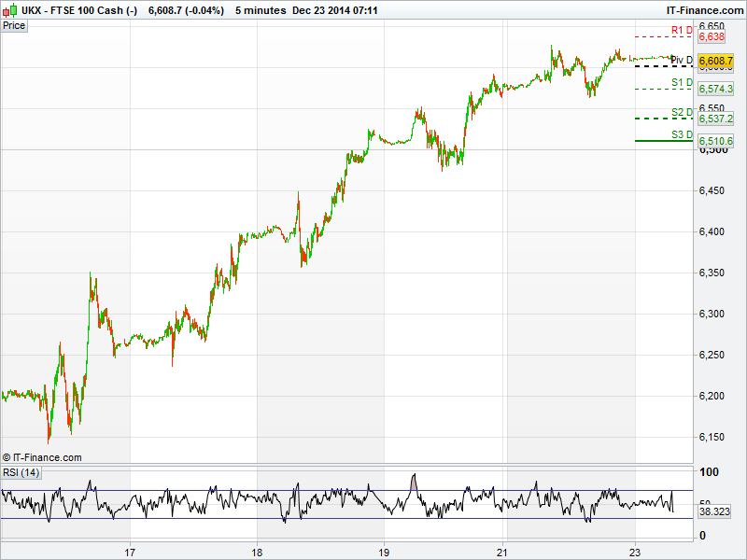Click the R1 D resistance line label
The width and height of the screenshot is (747, 560).
coord(682,31)
